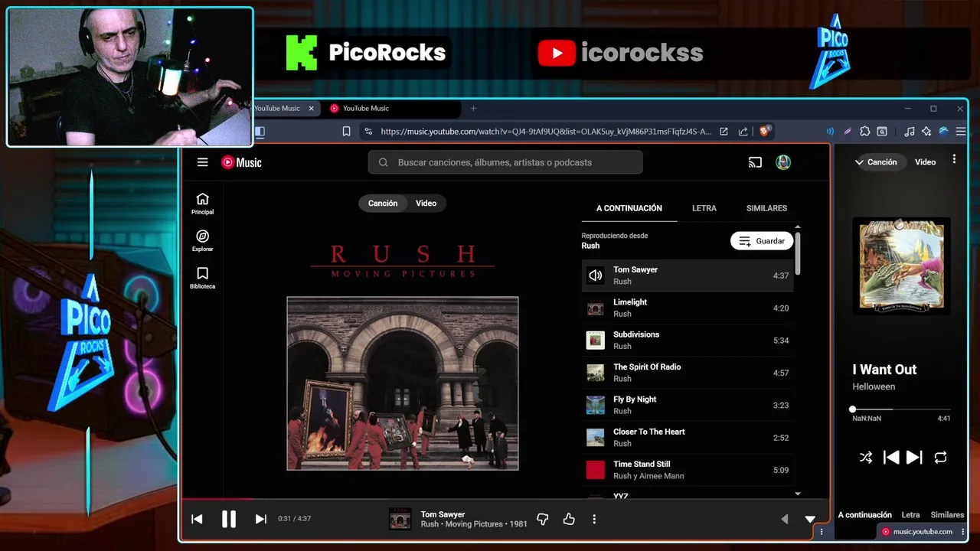The width and height of the screenshot is (980, 551).
Task: Like Tom Sawyer with thumbs up
Action: (x=569, y=519)
